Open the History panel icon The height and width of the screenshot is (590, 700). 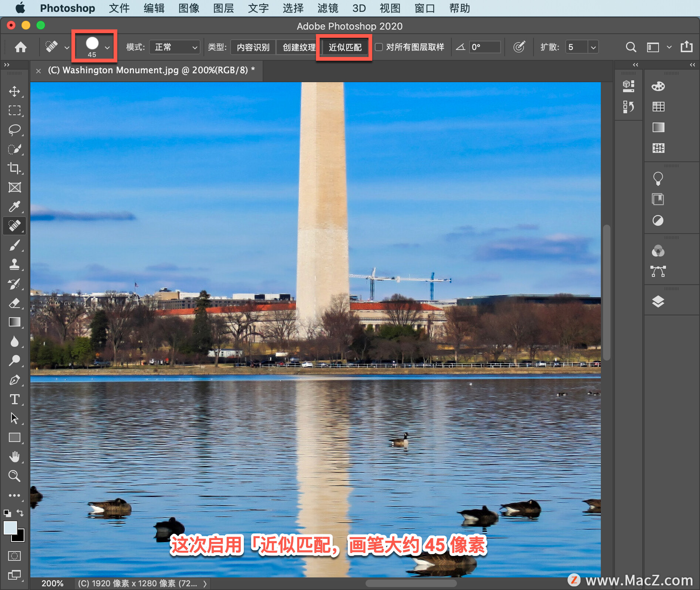[629, 107]
